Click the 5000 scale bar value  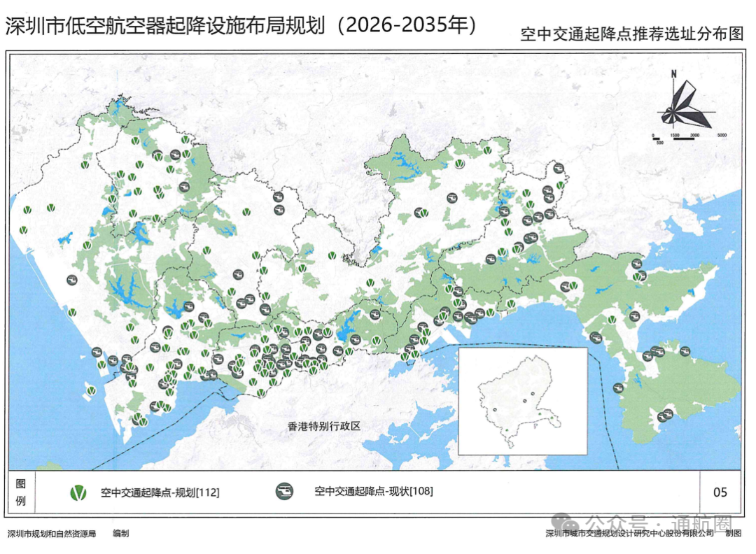(721, 136)
